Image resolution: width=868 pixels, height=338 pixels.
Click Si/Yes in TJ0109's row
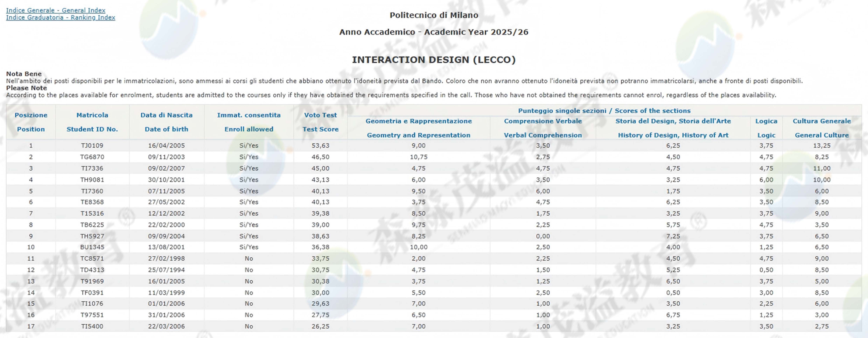pyautogui.click(x=249, y=146)
